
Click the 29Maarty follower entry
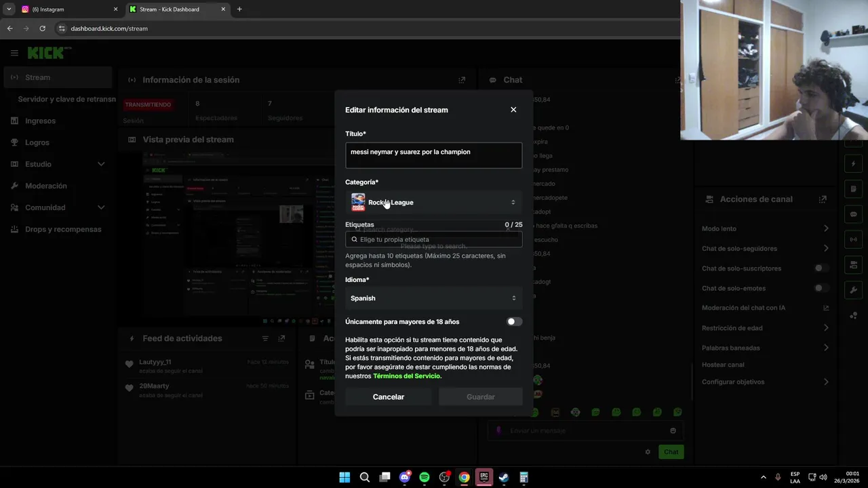click(207, 390)
